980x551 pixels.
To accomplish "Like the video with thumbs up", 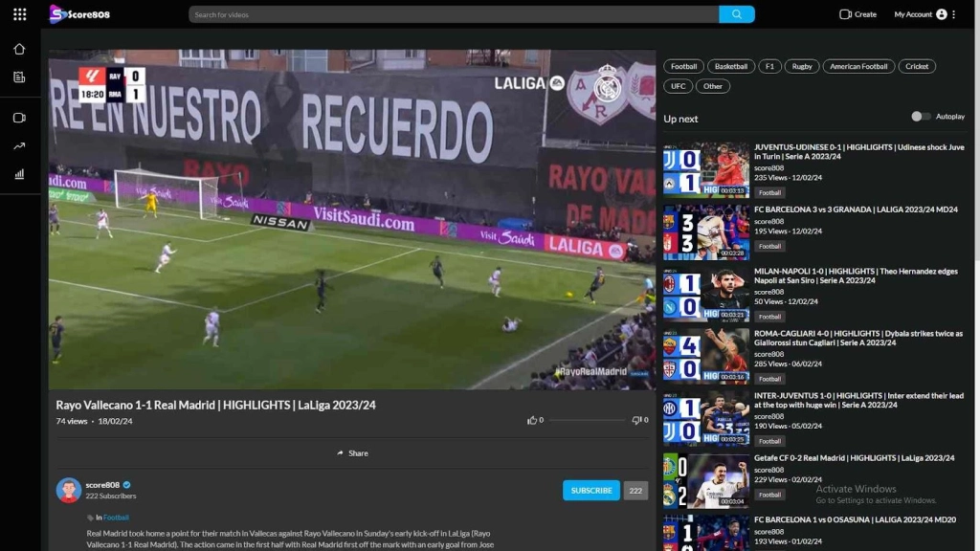I will (532, 421).
